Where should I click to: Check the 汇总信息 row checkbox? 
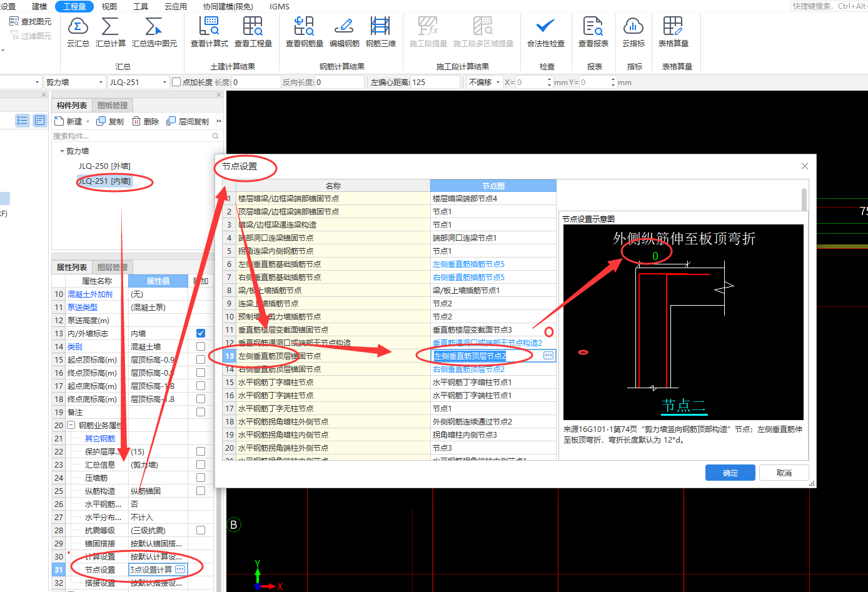[x=201, y=464]
